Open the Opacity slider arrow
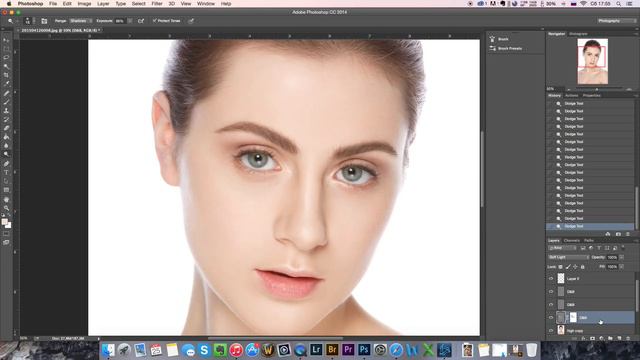640x360 pixels. (x=621, y=258)
